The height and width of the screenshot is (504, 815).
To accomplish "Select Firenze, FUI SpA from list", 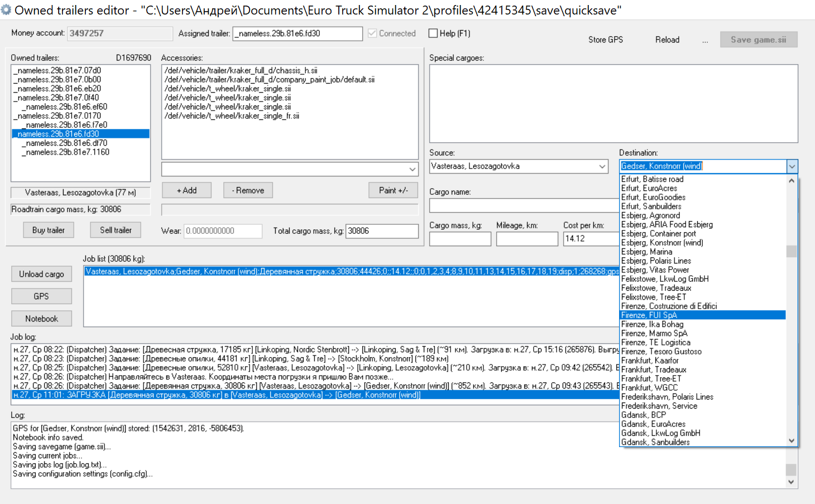I will (649, 315).
